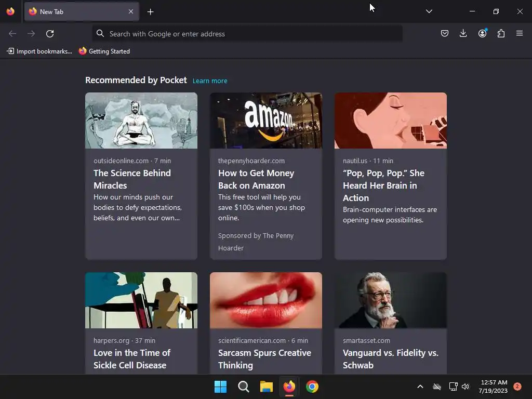Go back with the back arrow

point(12,34)
